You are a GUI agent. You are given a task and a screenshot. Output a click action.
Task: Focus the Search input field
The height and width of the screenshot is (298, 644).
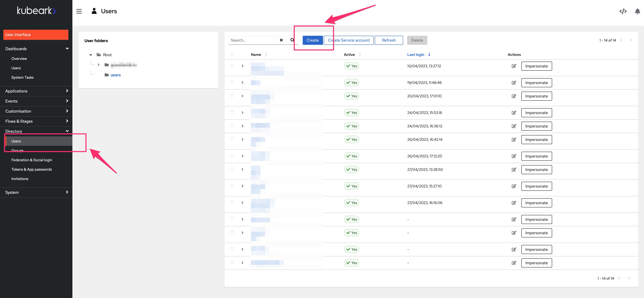tap(252, 40)
